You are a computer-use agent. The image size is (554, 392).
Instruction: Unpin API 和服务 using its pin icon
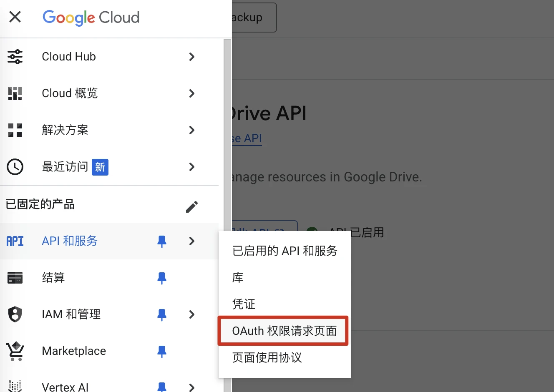[x=162, y=241]
